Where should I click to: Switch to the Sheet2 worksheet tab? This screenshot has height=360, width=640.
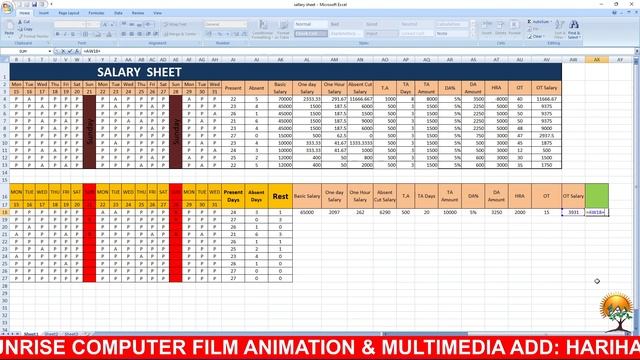(51, 334)
